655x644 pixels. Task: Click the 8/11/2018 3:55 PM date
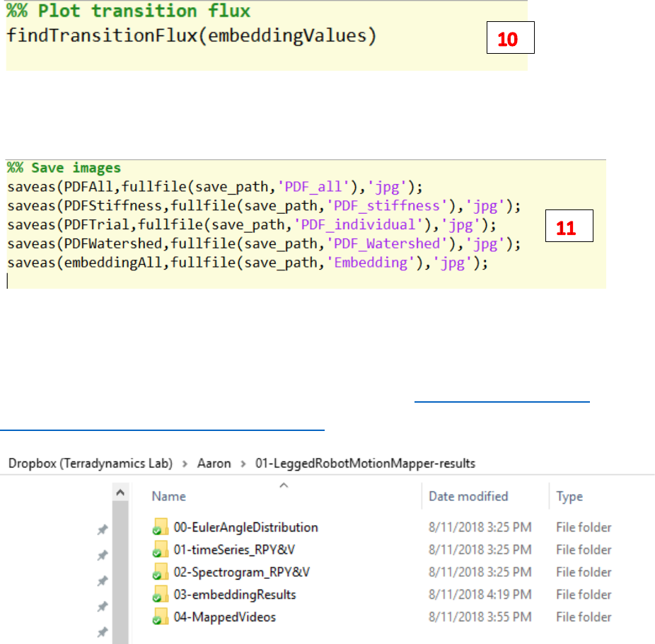(x=480, y=617)
